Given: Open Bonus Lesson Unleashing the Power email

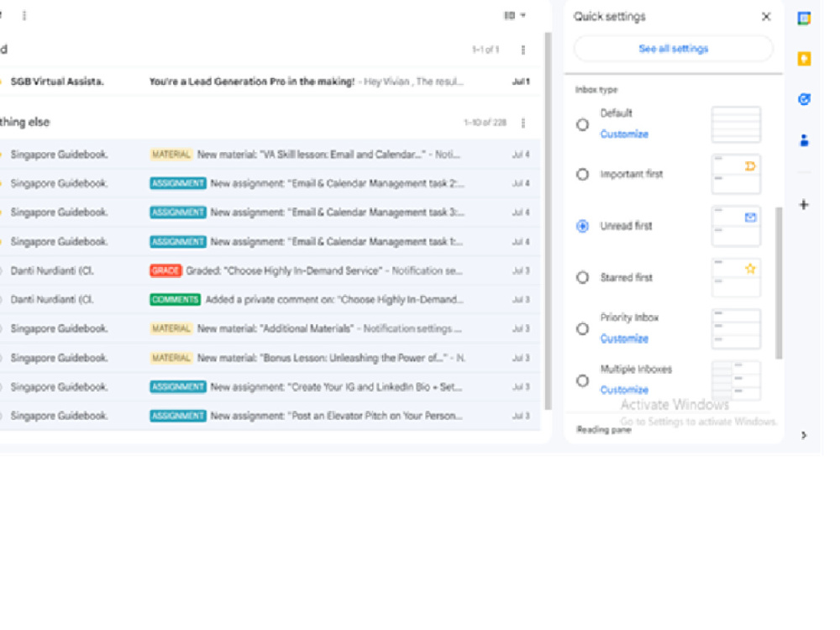Looking at the screenshot, I should (x=268, y=358).
